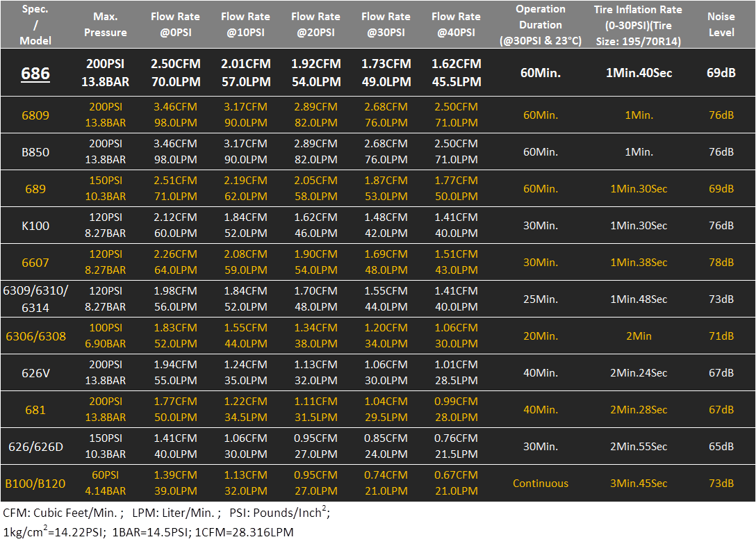
Task: Click the Operation Duration column header
Action: (x=541, y=24)
